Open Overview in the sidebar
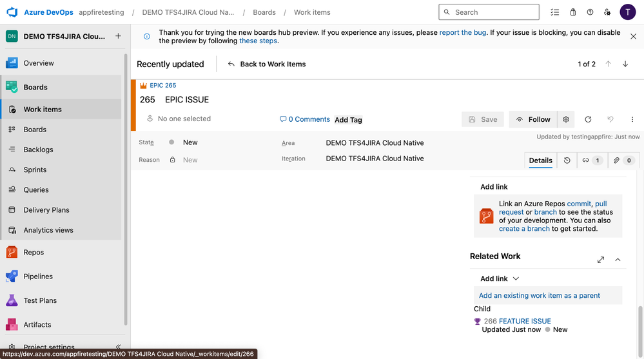 [62, 63]
